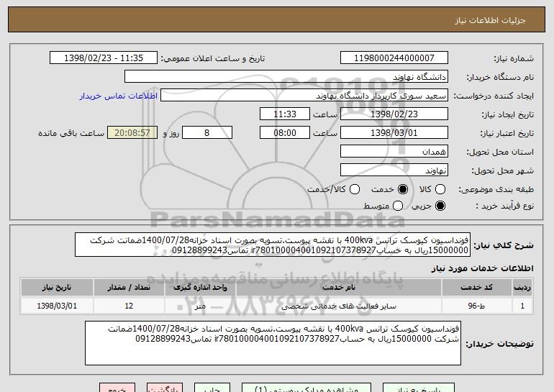Viewport: 554px width, 392px height.
Task: Click the province field همدان
Action: click(x=394, y=152)
